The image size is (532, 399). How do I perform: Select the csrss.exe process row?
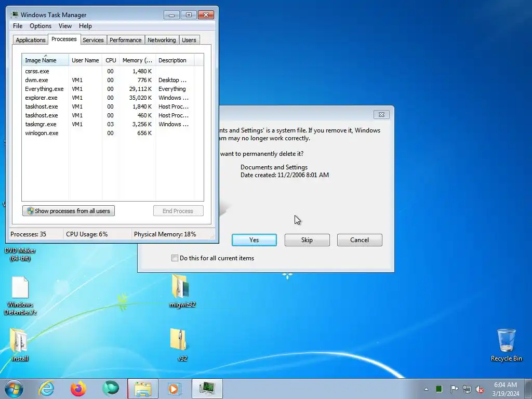[x=109, y=71]
